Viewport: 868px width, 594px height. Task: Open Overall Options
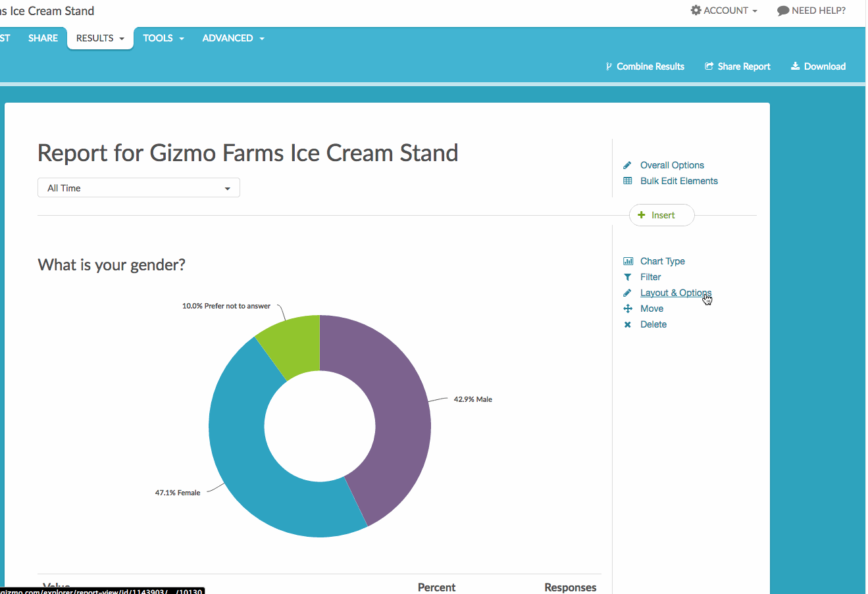coord(672,165)
